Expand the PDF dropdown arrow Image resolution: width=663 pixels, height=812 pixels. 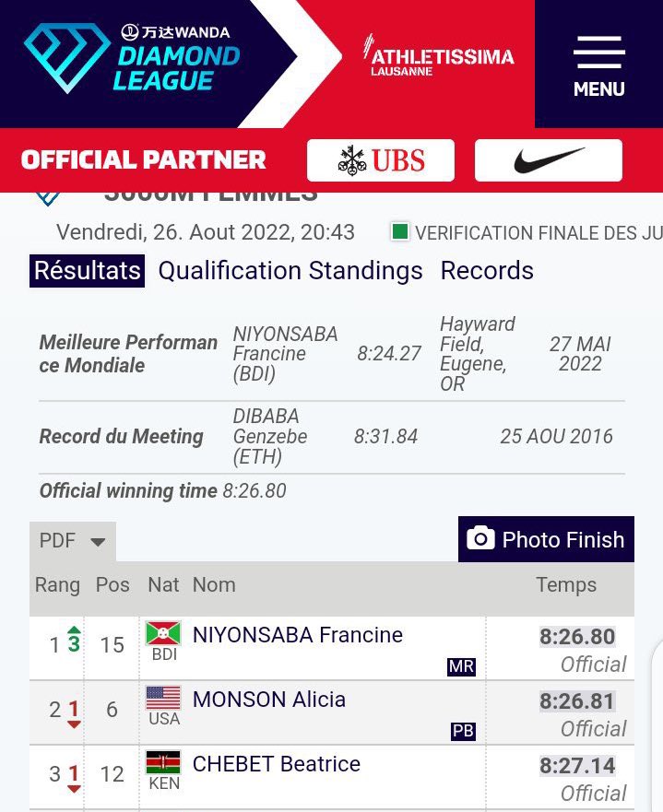pyautogui.click(x=98, y=542)
